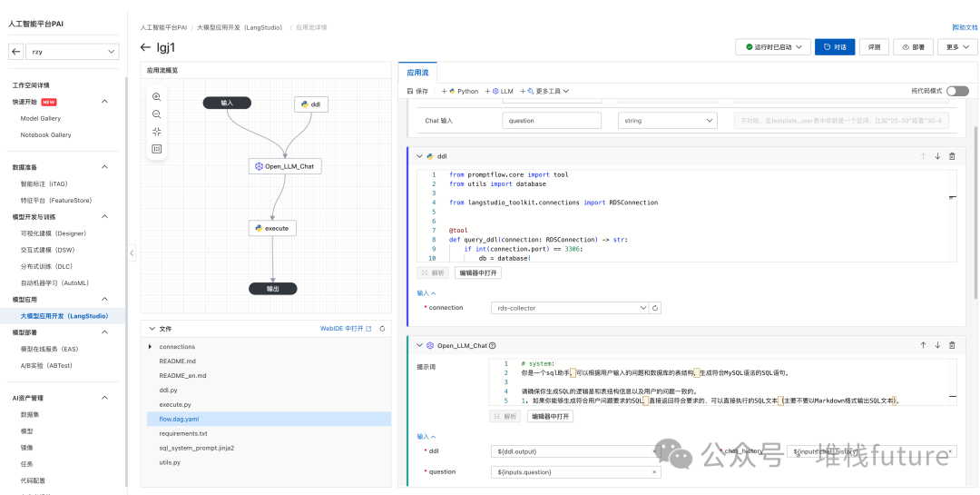Click 人工智能平台PAI breadcrumb link

point(163,27)
